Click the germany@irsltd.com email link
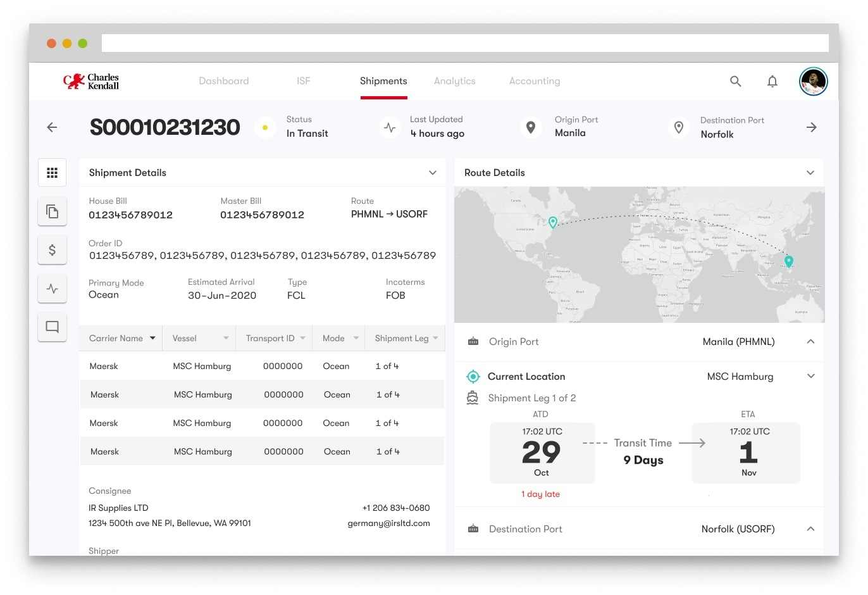This screenshot has height=595, width=868. pyautogui.click(x=388, y=523)
